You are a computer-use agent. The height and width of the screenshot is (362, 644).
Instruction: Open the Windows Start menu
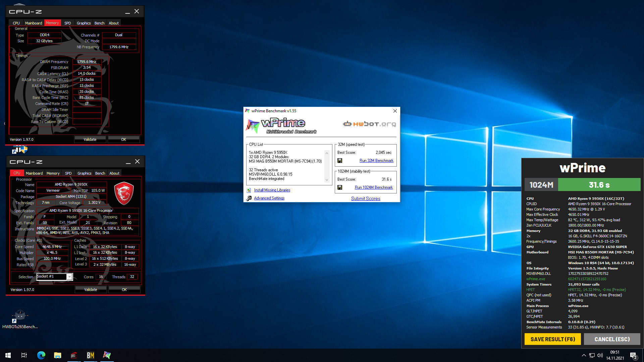(8, 355)
